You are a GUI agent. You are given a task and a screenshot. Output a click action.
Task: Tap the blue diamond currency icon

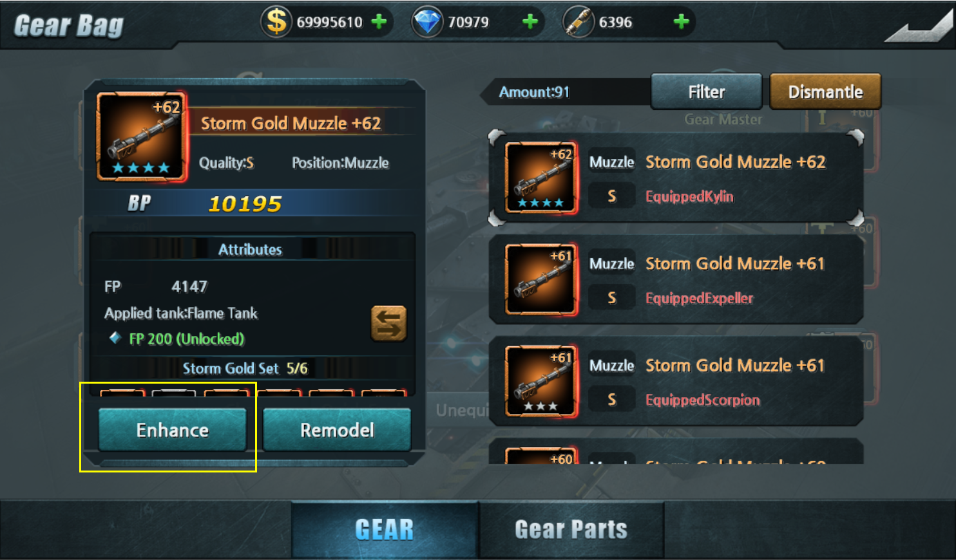pyautogui.click(x=427, y=22)
